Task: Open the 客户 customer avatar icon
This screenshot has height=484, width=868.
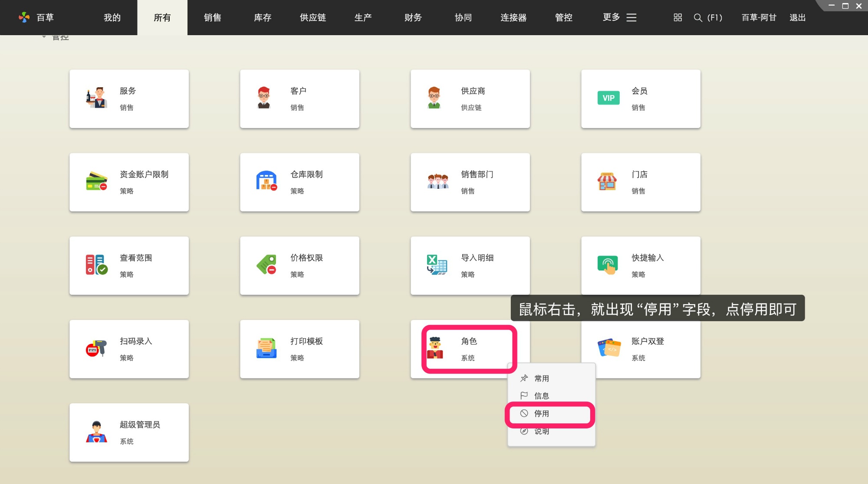Action: [263, 98]
